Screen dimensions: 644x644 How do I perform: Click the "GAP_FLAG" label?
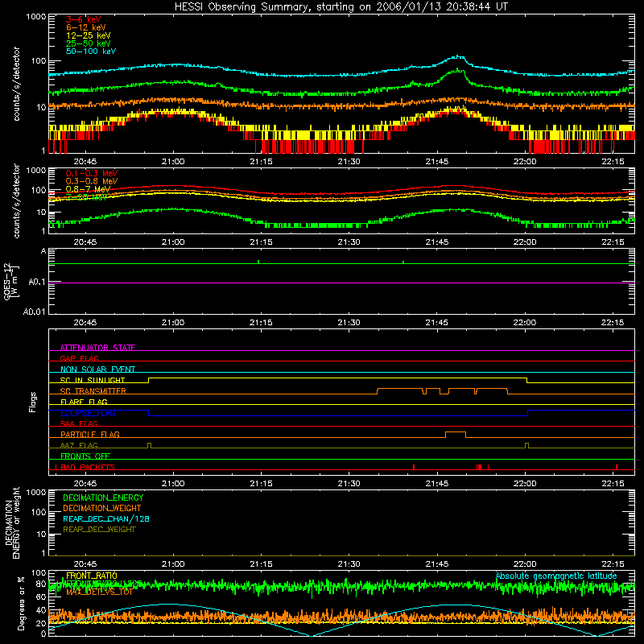tap(79, 358)
